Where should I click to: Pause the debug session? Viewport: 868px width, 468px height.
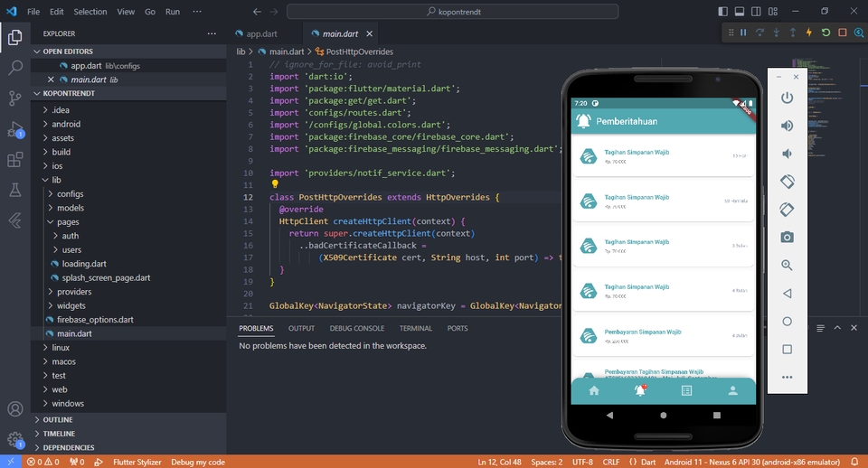pyautogui.click(x=743, y=33)
